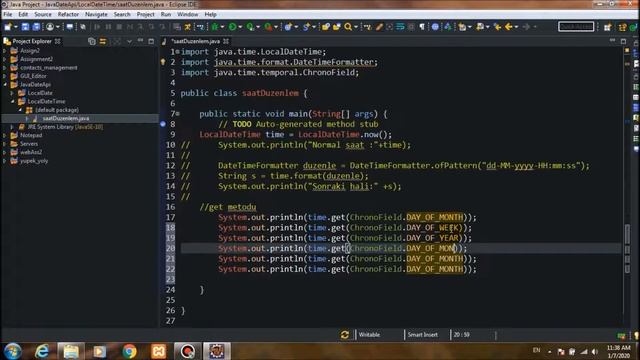Image resolution: width=640 pixels, height=360 pixels.
Task: Select the contacts_management project
Action: point(49,68)
